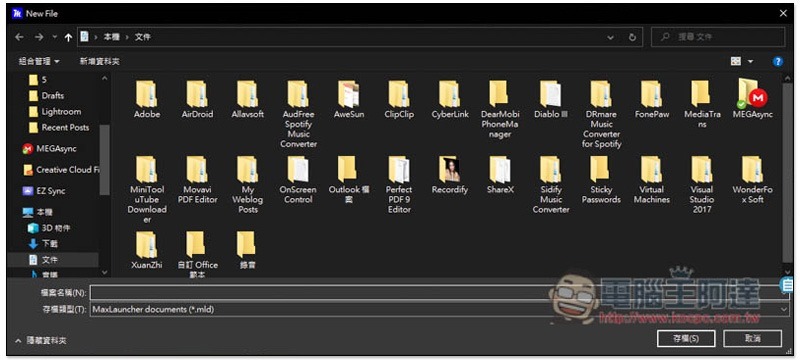800x360 pixels.
Task: Click 本機 in the address breadcrumb
Action: 111,37
